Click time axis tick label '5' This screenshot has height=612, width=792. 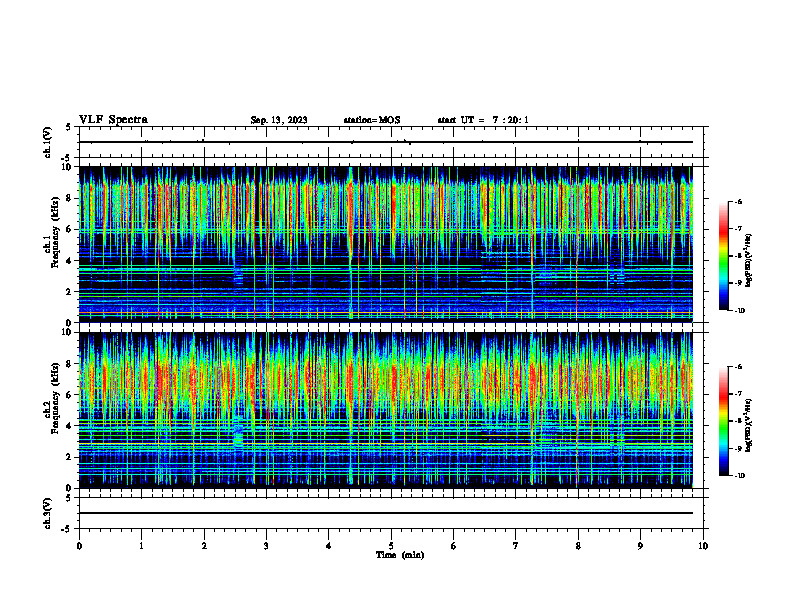[x=391, y=546]
